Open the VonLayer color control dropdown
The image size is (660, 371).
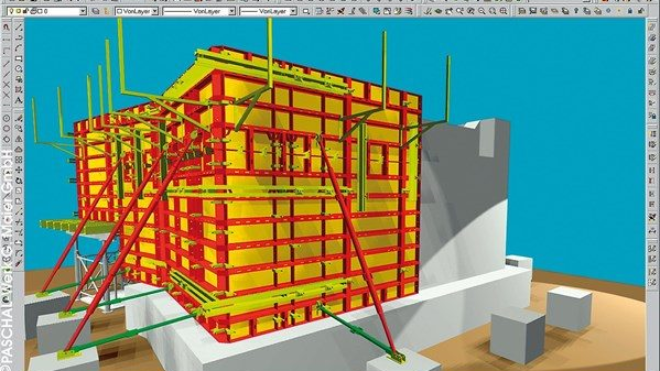point(155,11)
